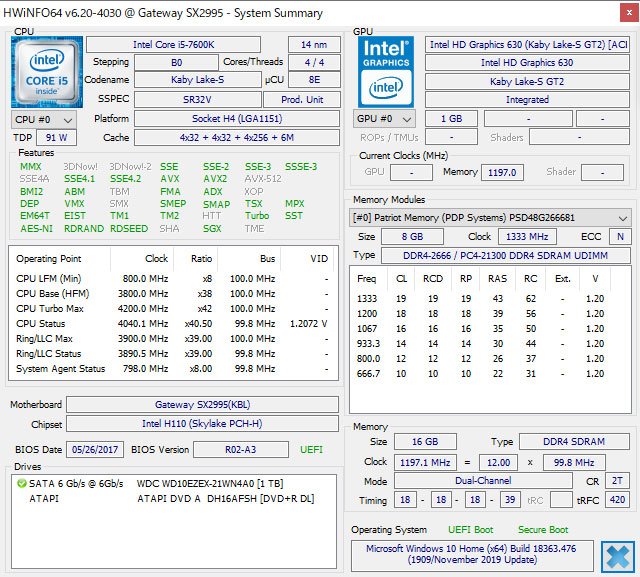This screenshot has width=640, height=577.
Task: Click the Dual-Channel mode field
Action: pos(483,481)
